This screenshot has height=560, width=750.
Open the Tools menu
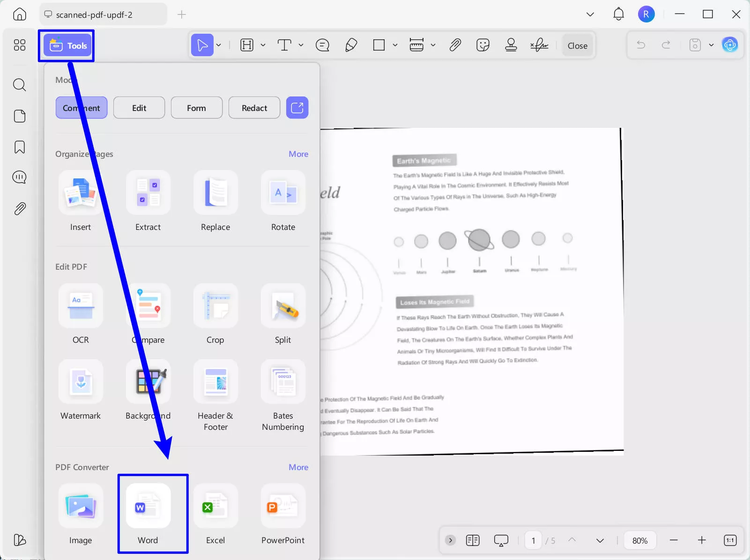point(66,45)
